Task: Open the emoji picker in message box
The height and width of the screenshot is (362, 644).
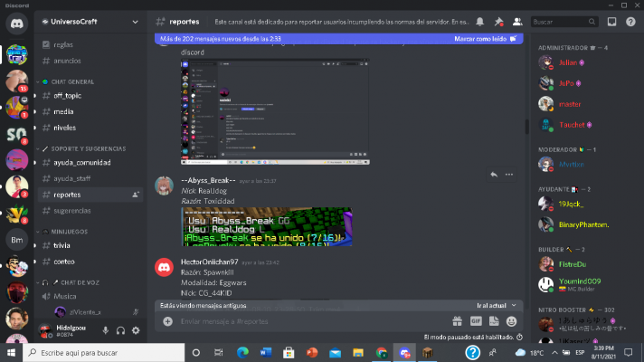Action: [x=512, y=321]
